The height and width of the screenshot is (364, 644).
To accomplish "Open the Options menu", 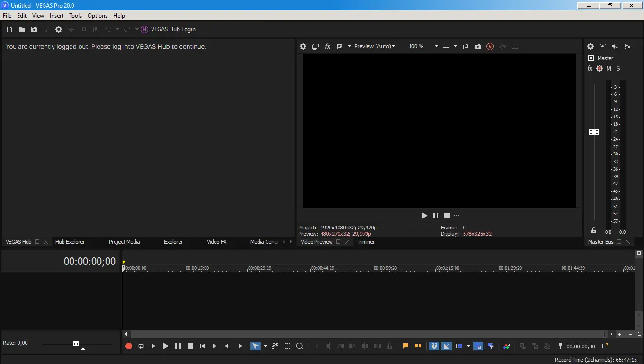I will (98, 16).
